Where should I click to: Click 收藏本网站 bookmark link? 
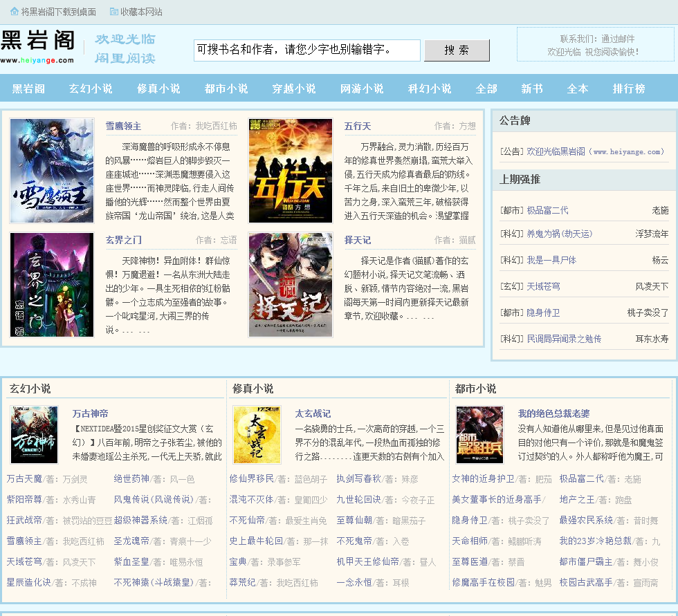[x=141, y=12]
